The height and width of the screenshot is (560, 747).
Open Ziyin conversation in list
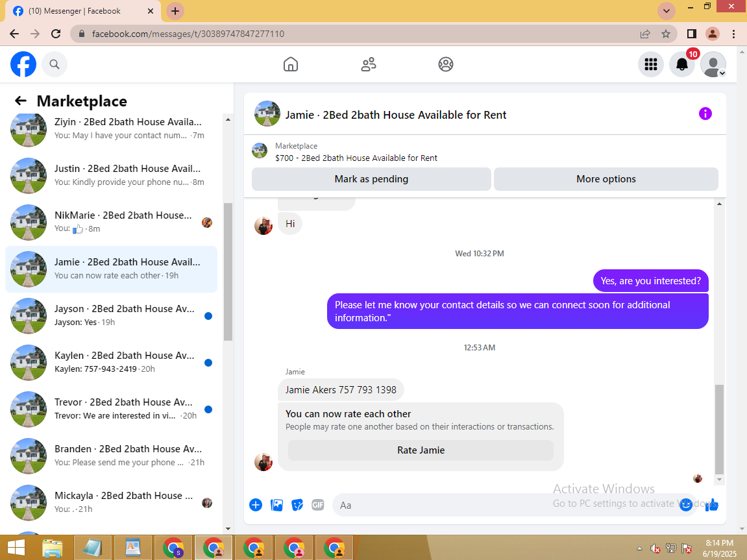tap(112, 129)
